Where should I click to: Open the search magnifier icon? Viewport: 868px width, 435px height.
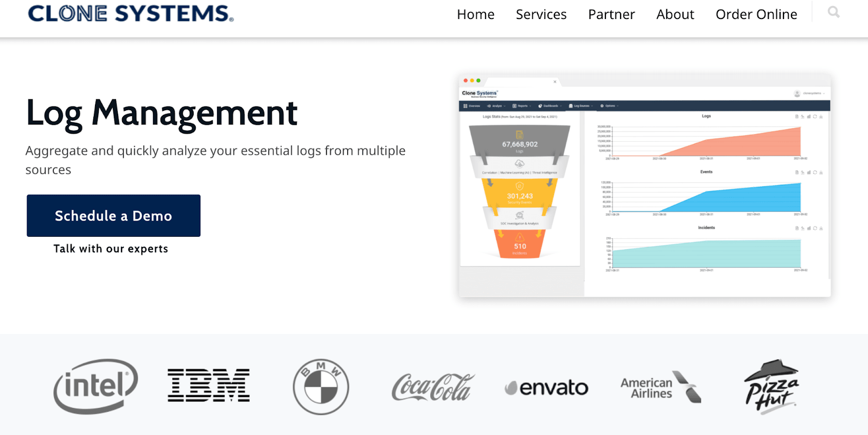pyautogui.click(x=834, y=12)
